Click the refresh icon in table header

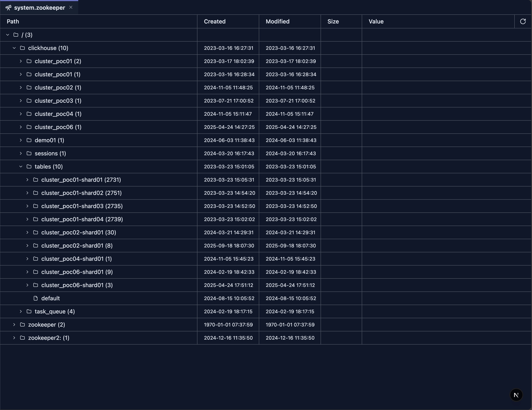(x=523, y=21)
